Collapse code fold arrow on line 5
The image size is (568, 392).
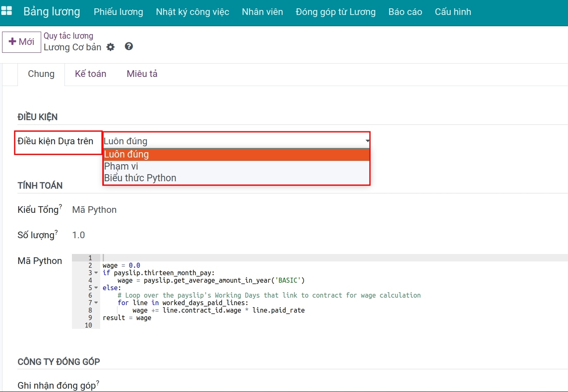[96, 288]
